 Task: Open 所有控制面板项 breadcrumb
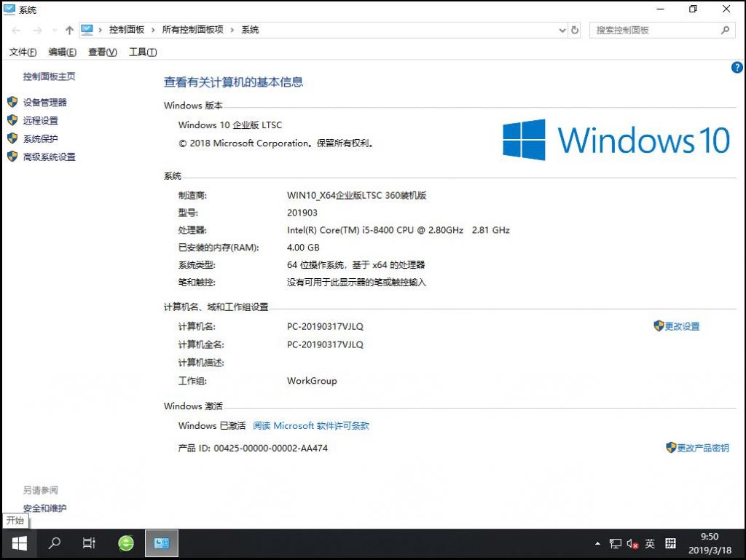pos(192,30)
